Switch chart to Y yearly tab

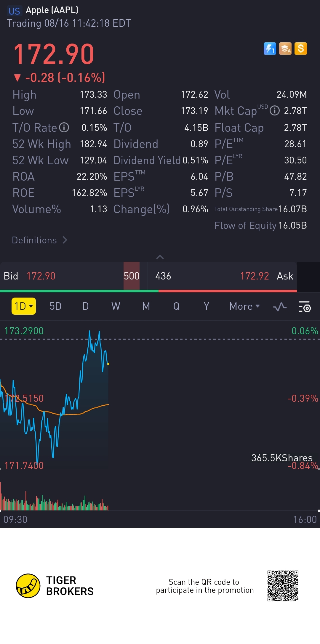(x=207, y=306)
